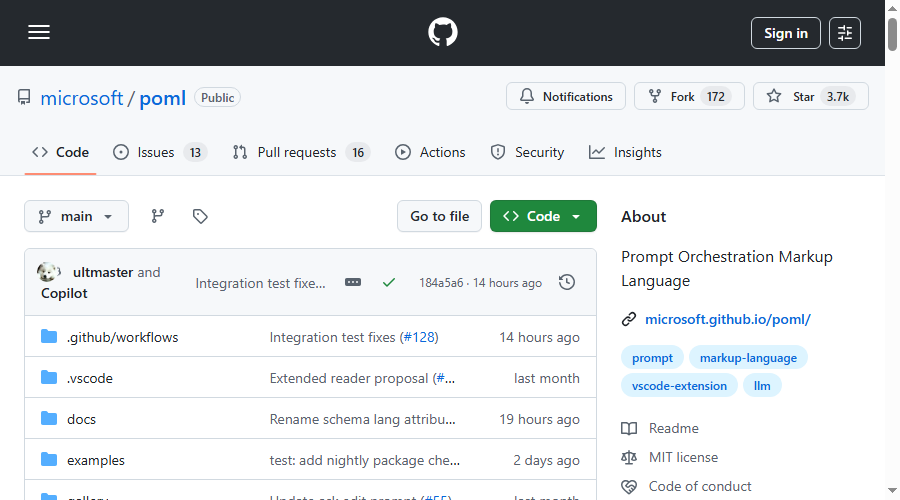900x500 pixels.
Task: Click the folder icon beside examples
Action: 49,459
